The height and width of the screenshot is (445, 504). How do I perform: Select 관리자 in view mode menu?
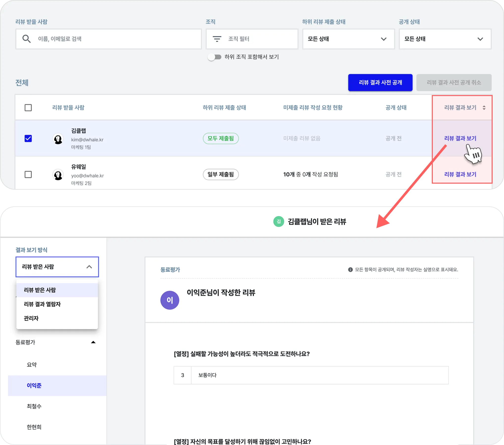click(x=31, y=318)
